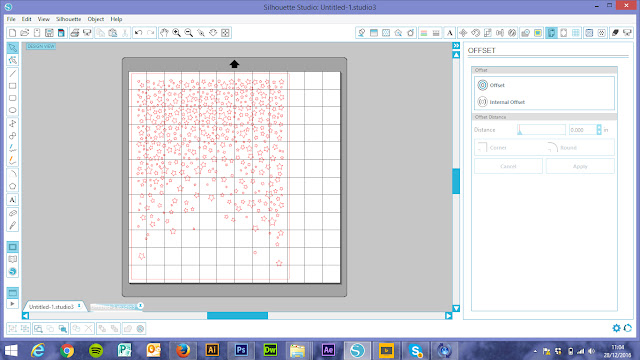Adjust the Distance slider

tap(541, 130)
